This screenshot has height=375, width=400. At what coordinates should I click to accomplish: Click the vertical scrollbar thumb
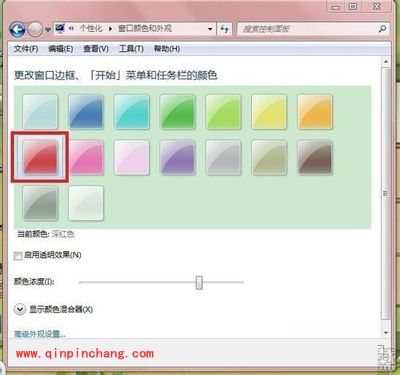386,193
